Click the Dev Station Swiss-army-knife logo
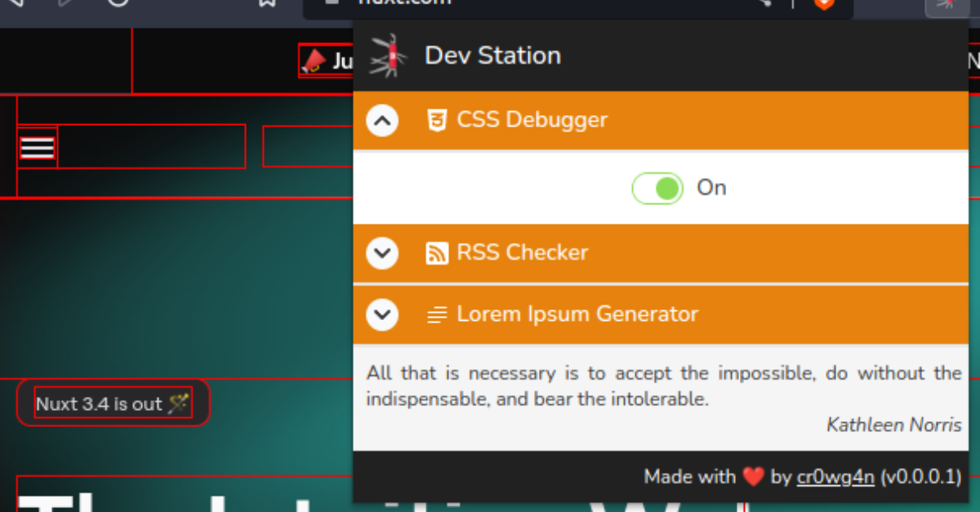 (385, 55)
